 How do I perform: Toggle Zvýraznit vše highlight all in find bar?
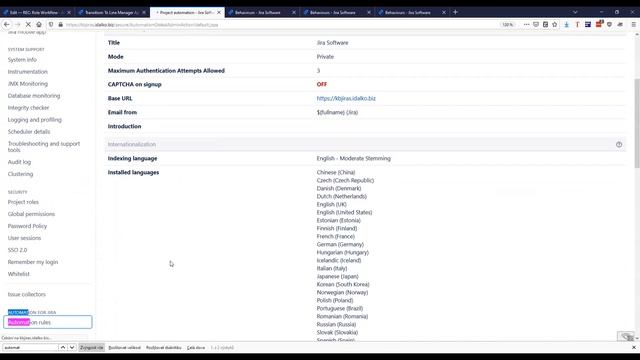(92, 348)
